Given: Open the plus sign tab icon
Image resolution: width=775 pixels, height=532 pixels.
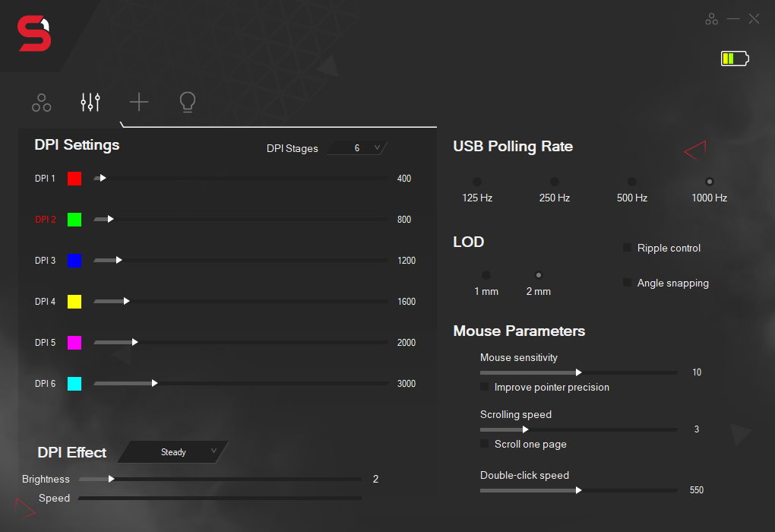Looking at the screenshot, I should tap(139, 103).
